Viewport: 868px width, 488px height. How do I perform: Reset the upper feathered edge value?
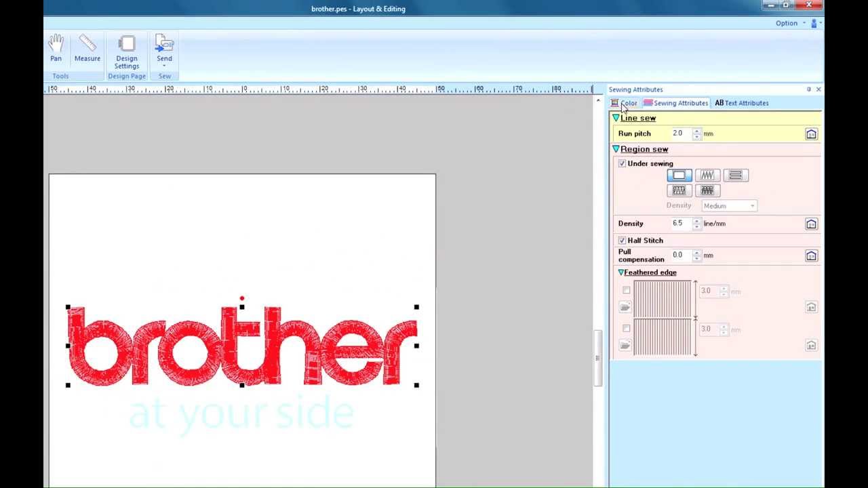[811, 308]
